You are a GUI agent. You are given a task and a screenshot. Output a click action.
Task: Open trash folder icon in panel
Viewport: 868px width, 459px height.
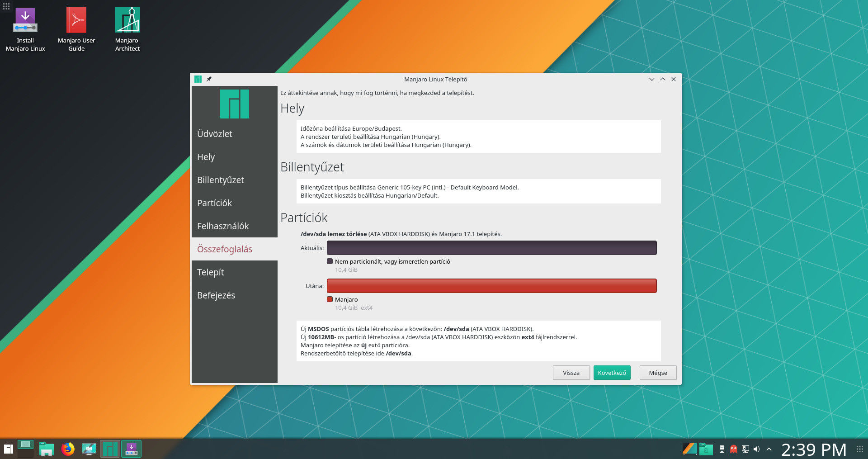point(706,449)
